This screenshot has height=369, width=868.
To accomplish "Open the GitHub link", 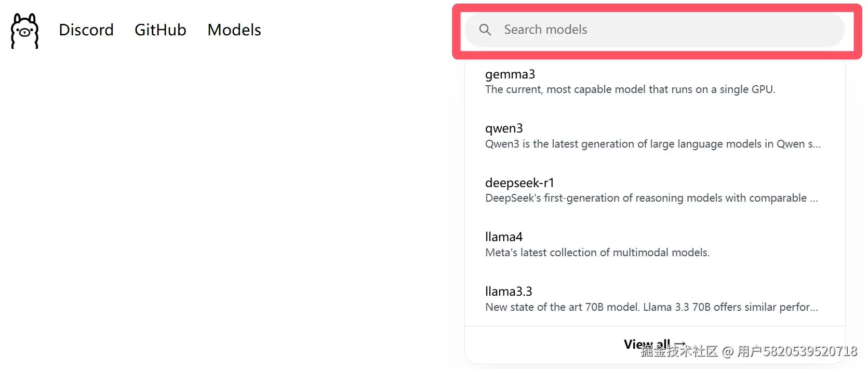I will (160, 30).
